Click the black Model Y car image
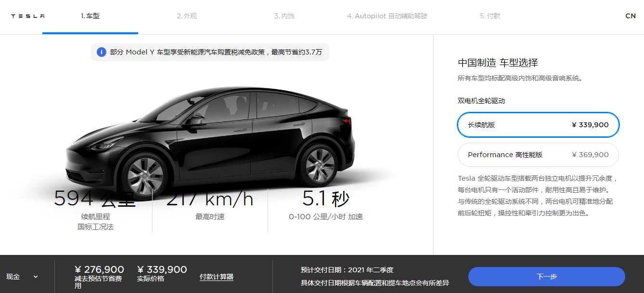Screen dimensions: 644x293 pos(211,143)
